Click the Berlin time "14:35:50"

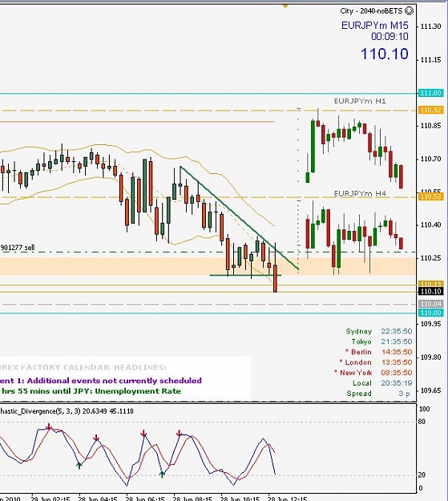[396, 352]
